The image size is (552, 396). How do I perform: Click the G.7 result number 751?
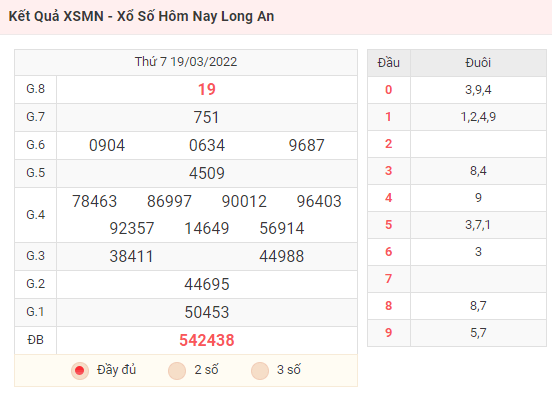click(207, 117)
